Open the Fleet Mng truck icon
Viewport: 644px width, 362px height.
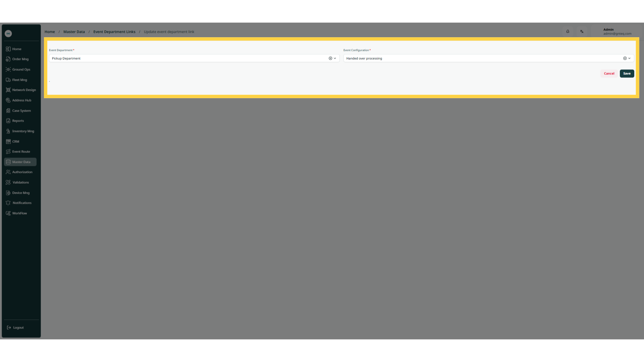pyautogui.click(x=8, y=80)
